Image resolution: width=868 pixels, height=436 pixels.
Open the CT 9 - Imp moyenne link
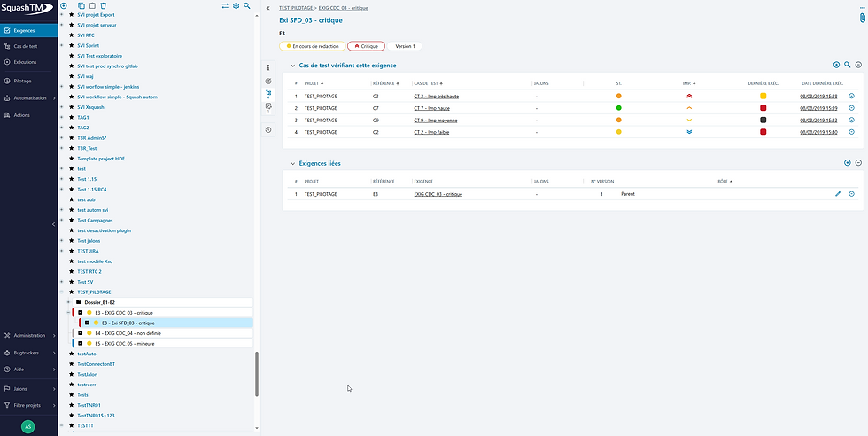(436, 121)
